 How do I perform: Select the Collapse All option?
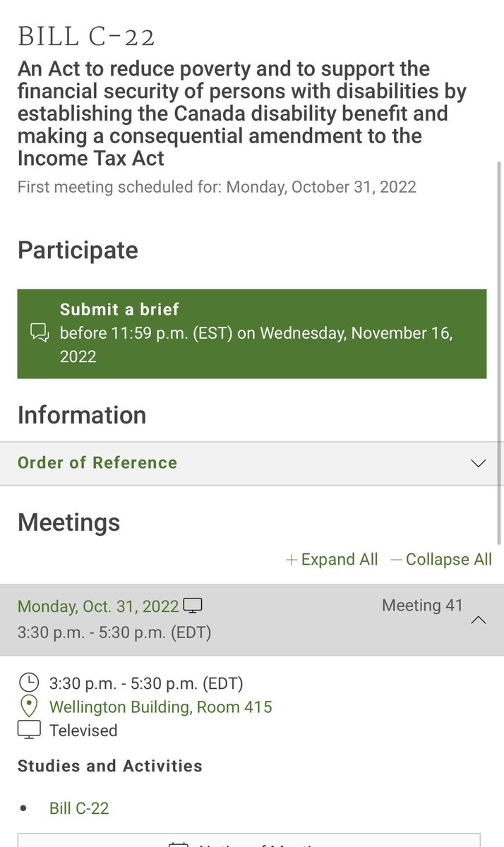click(x=449, y=560)
